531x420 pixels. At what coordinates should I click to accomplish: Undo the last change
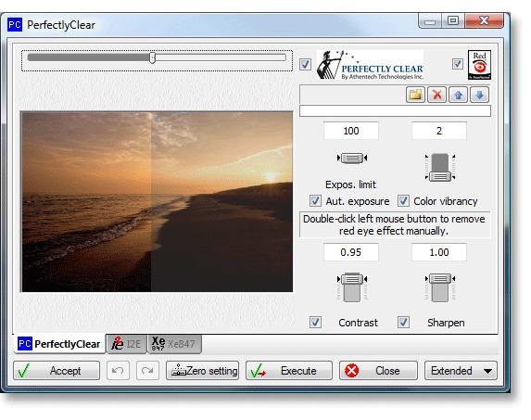118,371
